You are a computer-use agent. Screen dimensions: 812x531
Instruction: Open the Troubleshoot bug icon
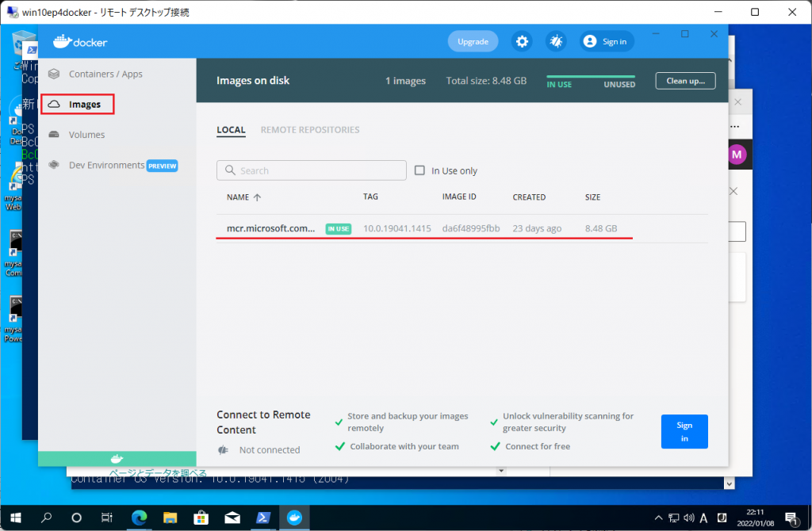click(x=556, y=41)
